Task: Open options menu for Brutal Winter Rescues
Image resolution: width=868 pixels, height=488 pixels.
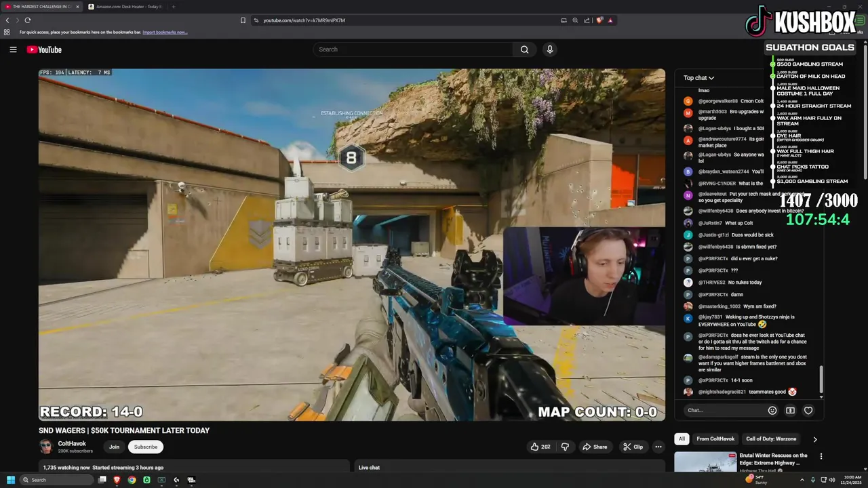Action: coord(821,456)
